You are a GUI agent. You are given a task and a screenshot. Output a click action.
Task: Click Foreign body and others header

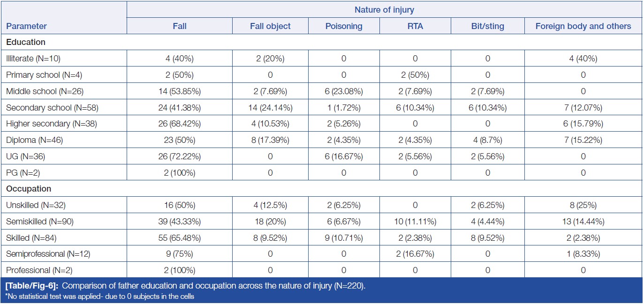tap(583, 26)
